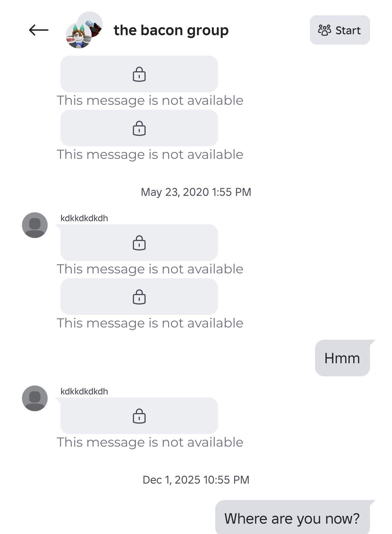Viewport: 392px width, 534px height.
Task: Tap lock icon below first kdkkdkdkdh name
Action: (x=139, y=243)
